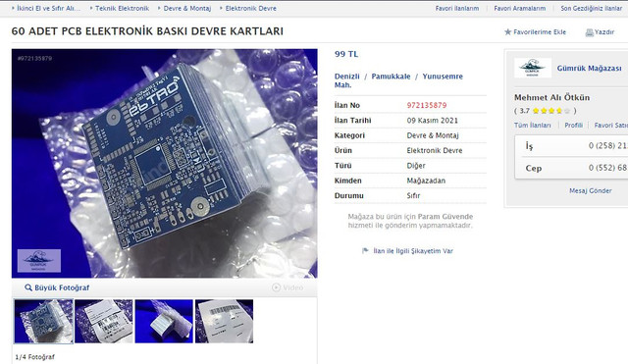Click Mağazadan seller type value
This screenshot has height=364, width=628.
pos(426,181)
